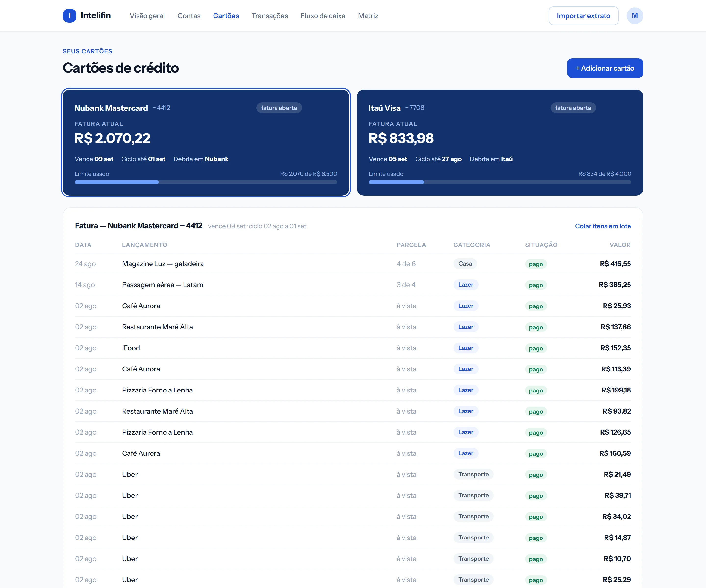This screenshot has height=588, width=706.
Task: Click the Passagem aérea — Latam entry
Action: click(x=162, y=285)
